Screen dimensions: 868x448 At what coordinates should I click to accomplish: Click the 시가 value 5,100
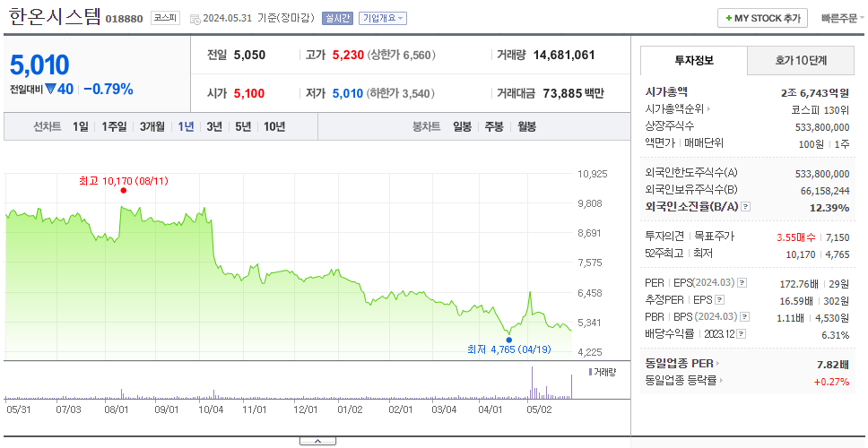249,93
